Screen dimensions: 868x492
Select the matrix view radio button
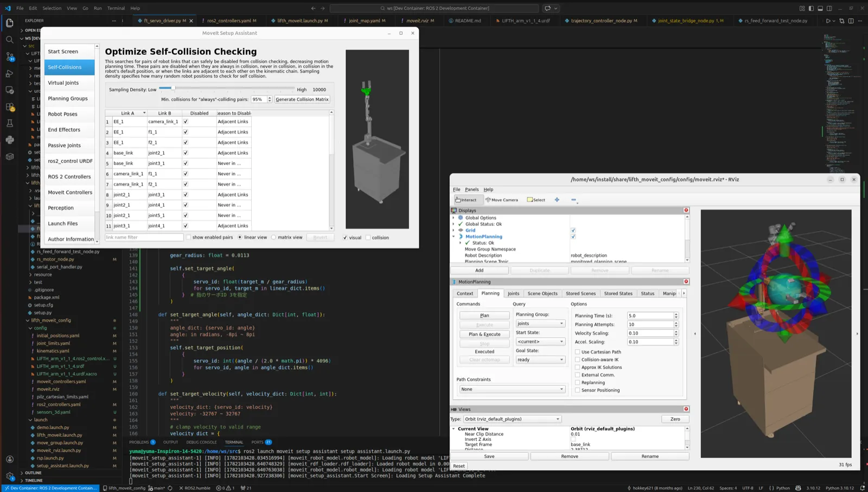pyautogui.click(x=273, y=237)
